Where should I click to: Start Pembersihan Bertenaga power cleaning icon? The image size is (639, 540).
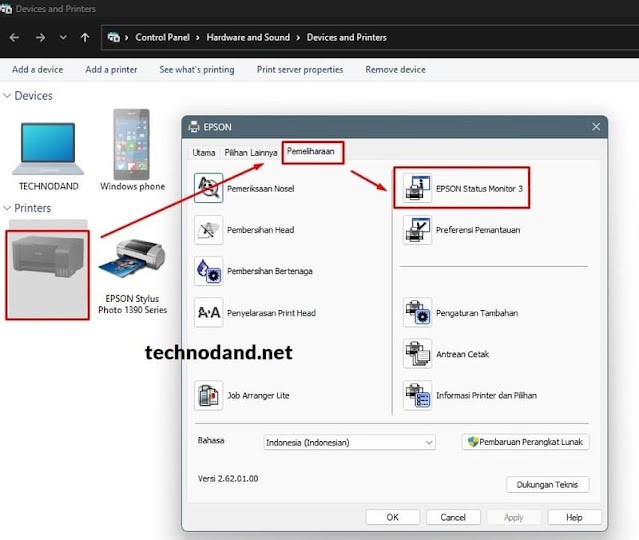pos(209,271)
